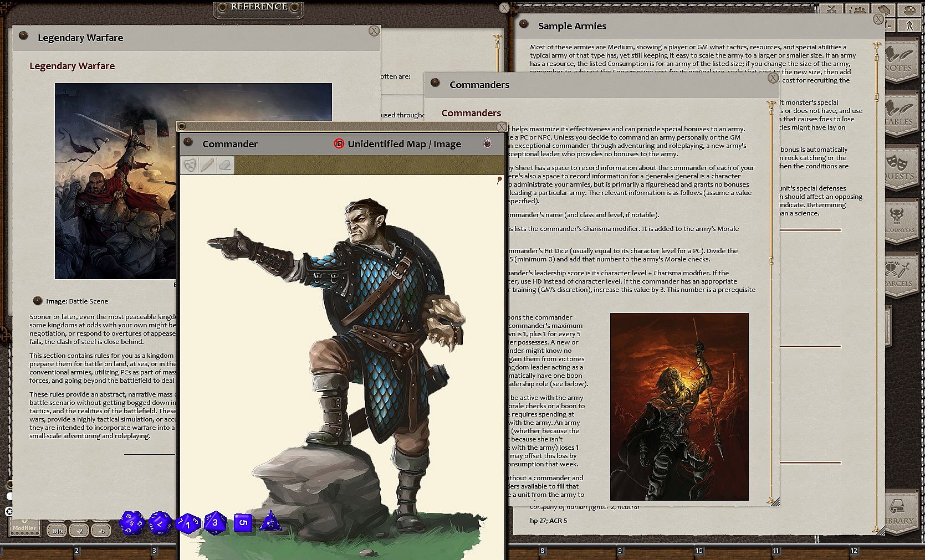Pick the blue d12 die
Viewport: 925px width, 560px height.
(x=160, y=523)
